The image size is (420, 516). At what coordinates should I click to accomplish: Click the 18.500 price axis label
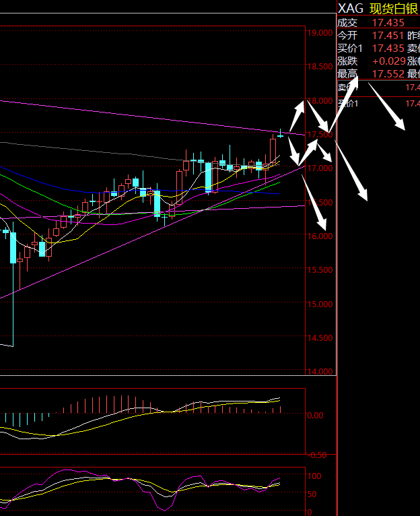tap(320, 66)
